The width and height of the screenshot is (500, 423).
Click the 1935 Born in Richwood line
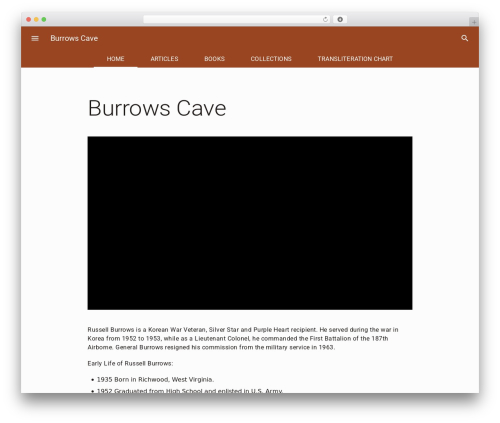(155, 379)
